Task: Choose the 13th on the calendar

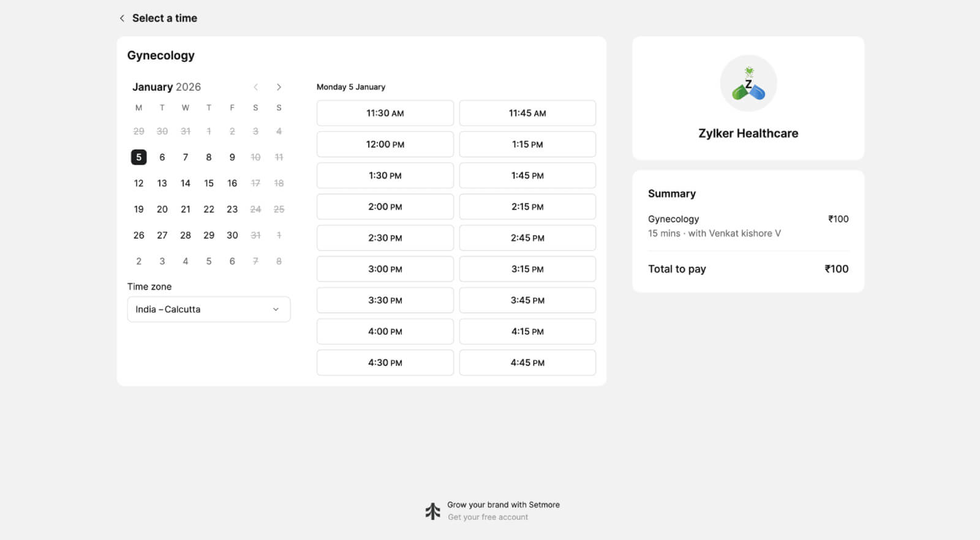Action: 162,183
